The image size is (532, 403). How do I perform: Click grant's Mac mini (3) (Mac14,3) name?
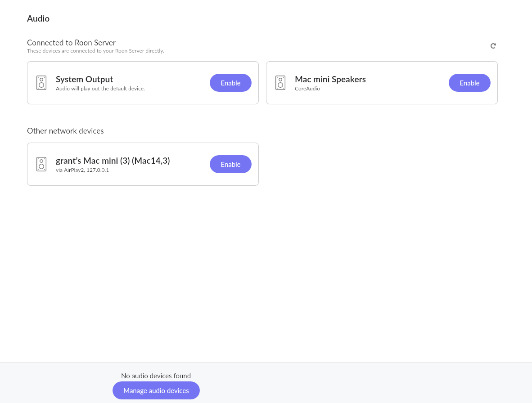(113, 161)
